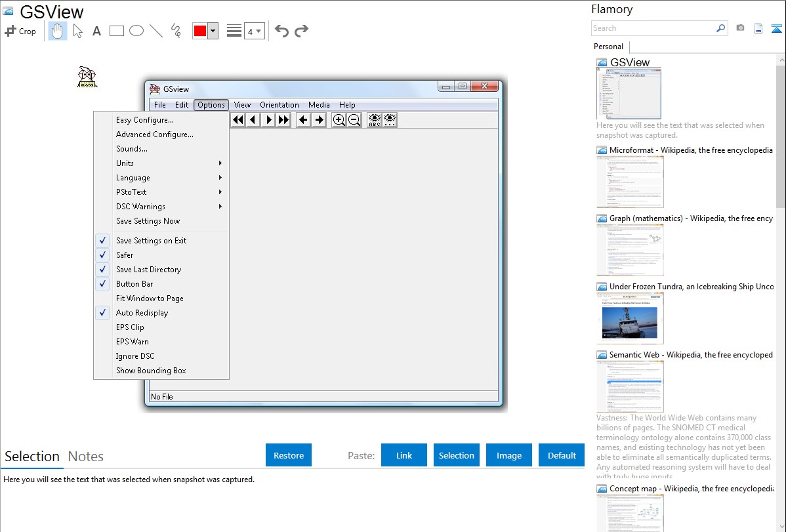Click the Restore button
Screen dimensions: 786x532
(x=289, y=455)
